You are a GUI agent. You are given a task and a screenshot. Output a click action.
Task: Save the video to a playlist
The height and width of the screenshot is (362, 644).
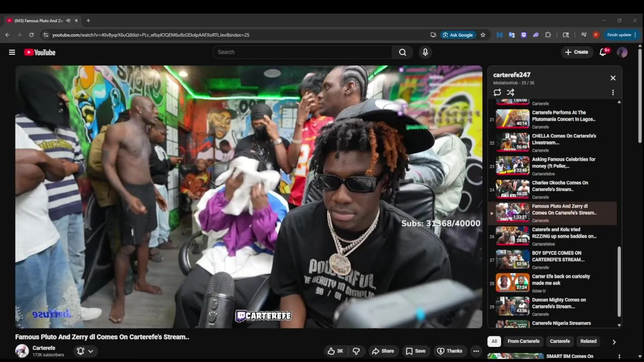point(416,351)
